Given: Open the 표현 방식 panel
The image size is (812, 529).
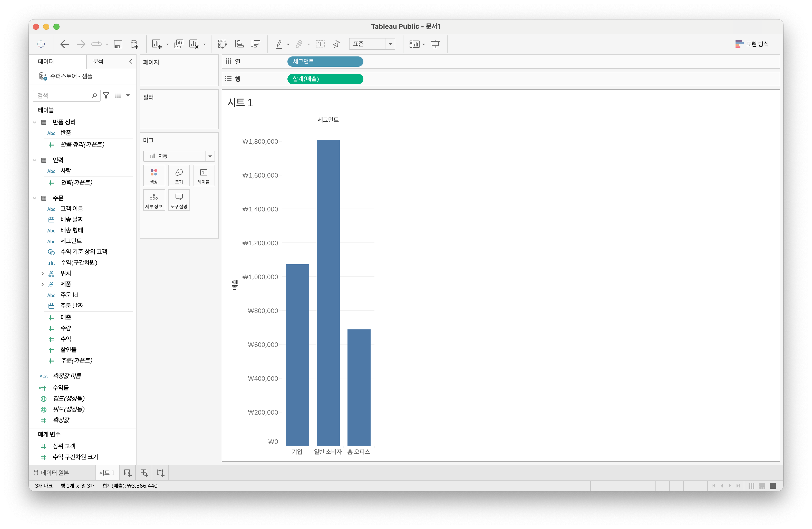Looking at the screenshot, I should click(752, 44).
